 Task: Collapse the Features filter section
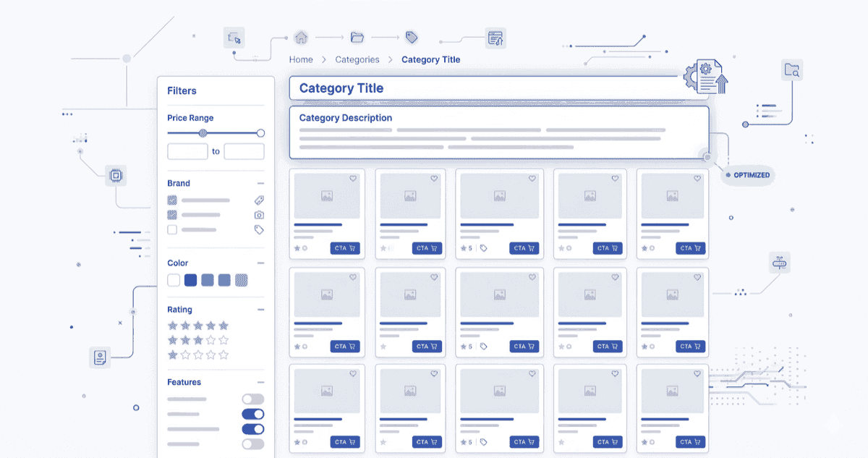point(260,382)
